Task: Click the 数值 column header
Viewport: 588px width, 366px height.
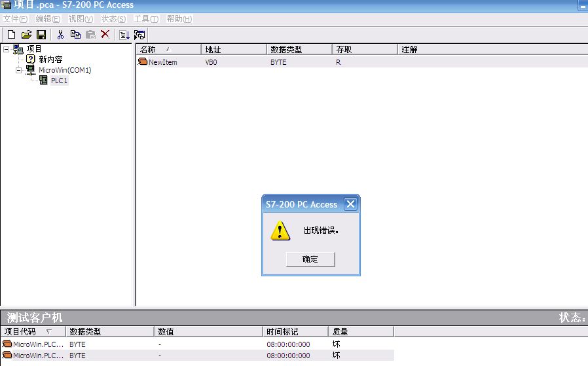Action: [x=208, y=331]
